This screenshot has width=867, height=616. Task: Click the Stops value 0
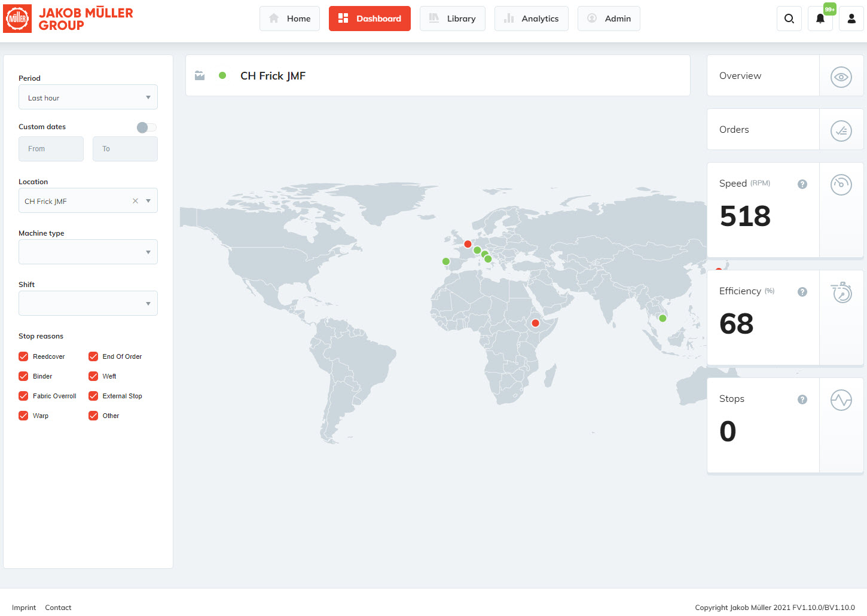click(728, 431)
